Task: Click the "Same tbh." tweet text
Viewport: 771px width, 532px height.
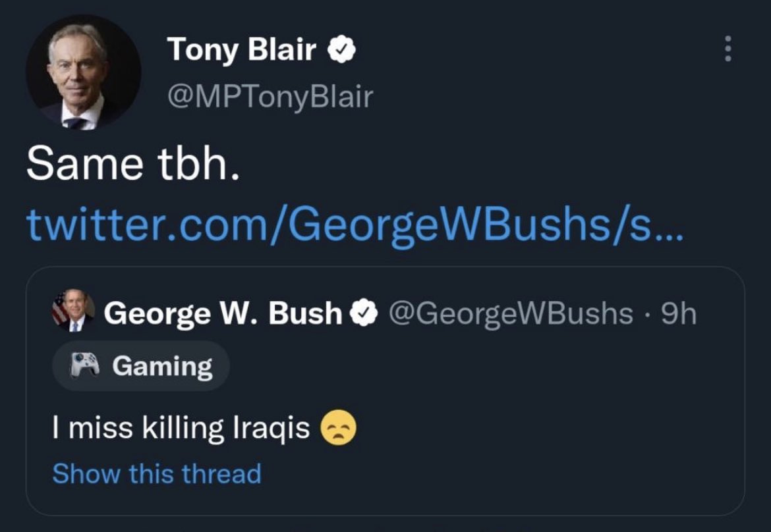Action: click(133, 163)
